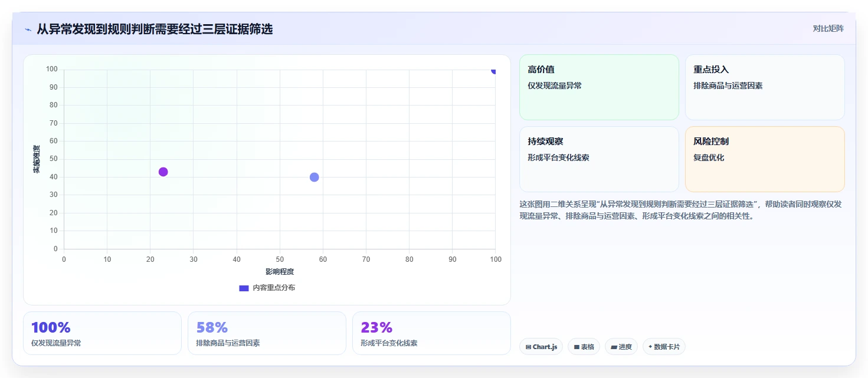Click the 表格 tag
This screenshot has width=868, height=378.
[x=584, y=347]
